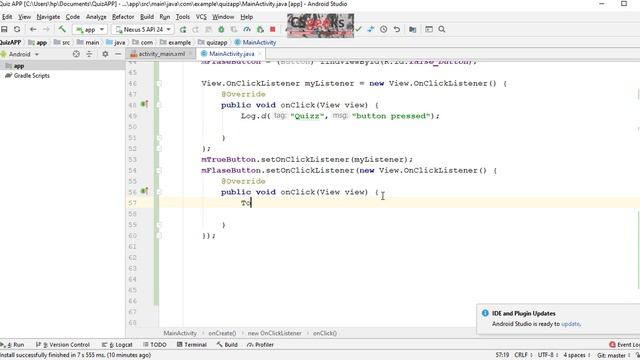Open the Run tool window
Viewport: 640px width, 360px height.
tap(13, 344)
